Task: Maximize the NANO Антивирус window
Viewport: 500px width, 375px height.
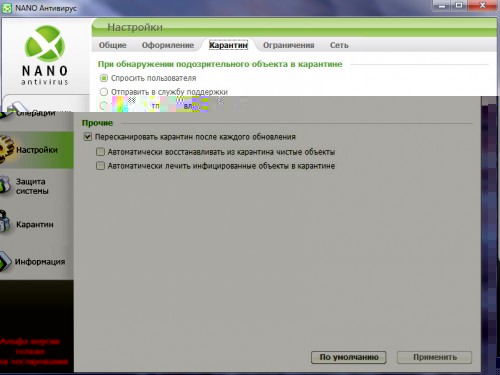Action: coord(459,5)
